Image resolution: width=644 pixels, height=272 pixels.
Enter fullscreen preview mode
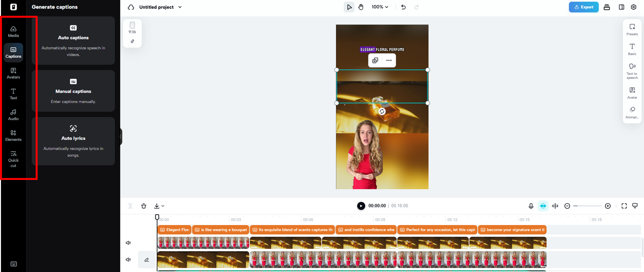pos(624,206)
